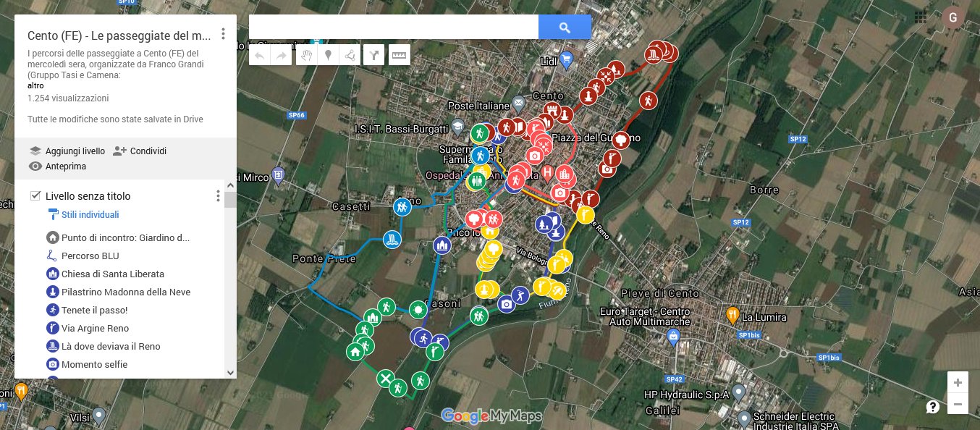
Task: Click Aggiungi livello to add layer
Action: (x=67, y=151)
